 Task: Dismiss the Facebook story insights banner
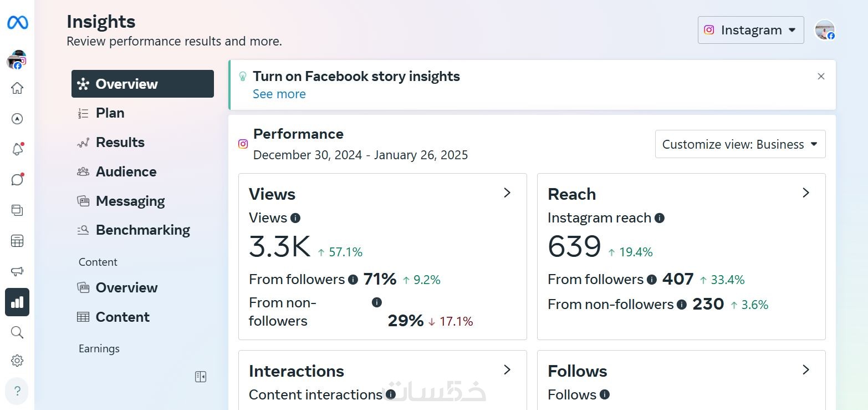(821, 77)
